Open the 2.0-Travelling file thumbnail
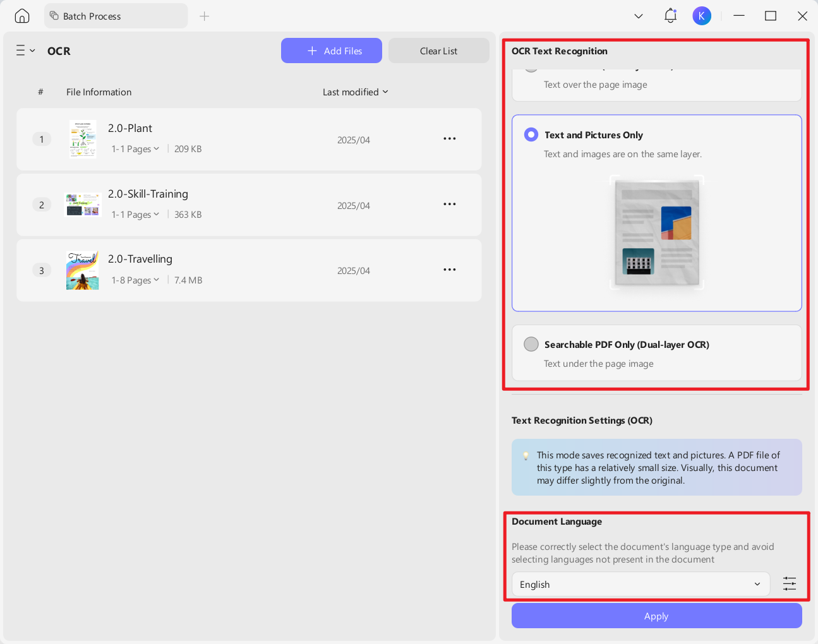The width and height of the screenshot is (818, 644). click(x=83, y=270)
